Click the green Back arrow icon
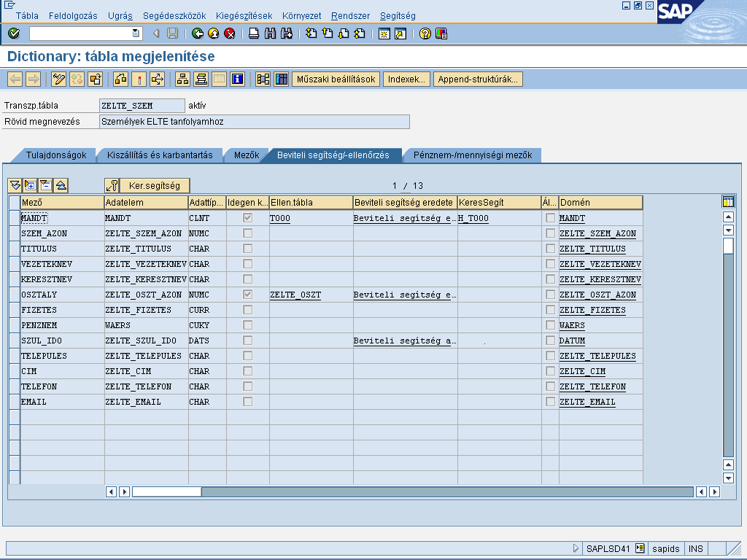The width and height of the screenshot is (747, 560). 197,34
